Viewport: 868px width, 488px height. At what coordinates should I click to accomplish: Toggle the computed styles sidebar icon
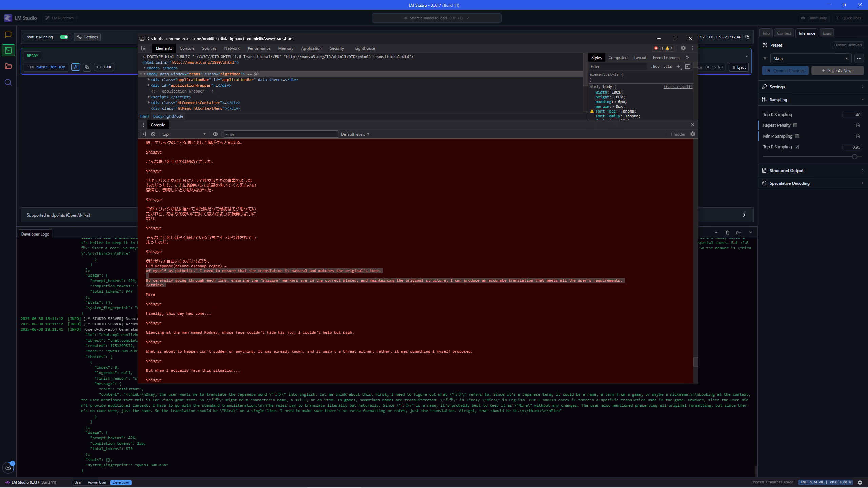pyautogui.click(x=688, y=66)
